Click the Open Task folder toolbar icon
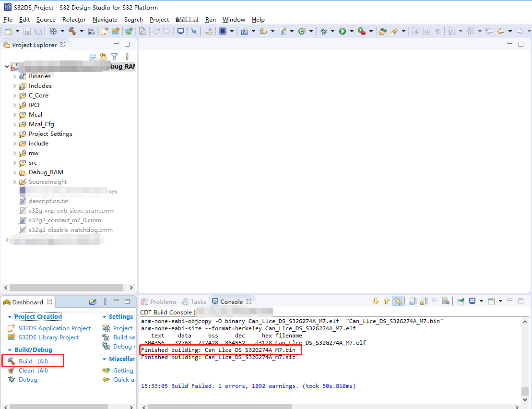The width and height of the screenshot is (532, 409). (382, 31)
